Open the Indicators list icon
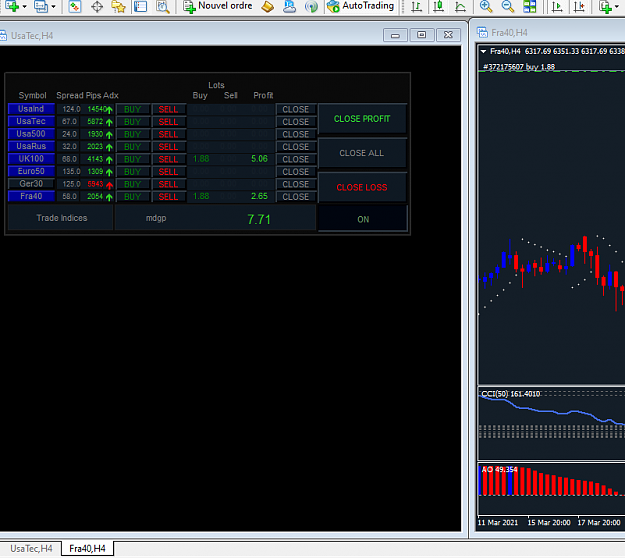 click(x=605, y=6)
